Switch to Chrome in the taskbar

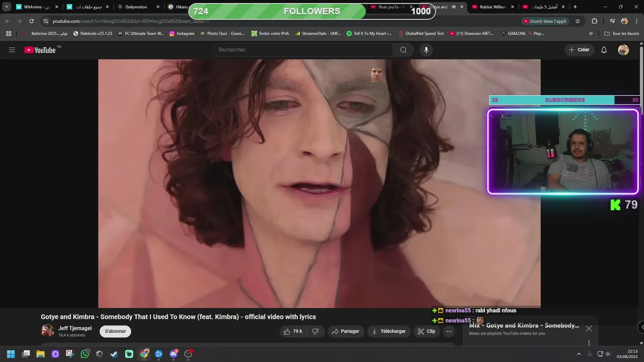coord(144,354)
